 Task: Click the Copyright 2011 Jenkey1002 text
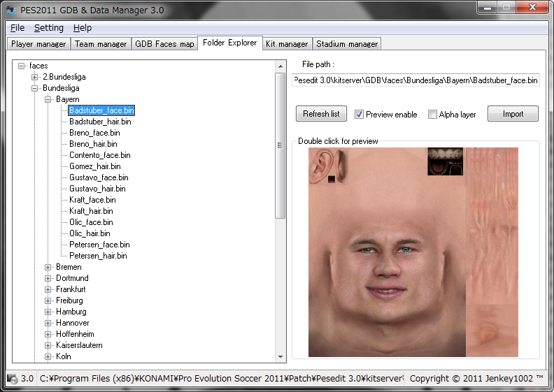coord(476,379)
